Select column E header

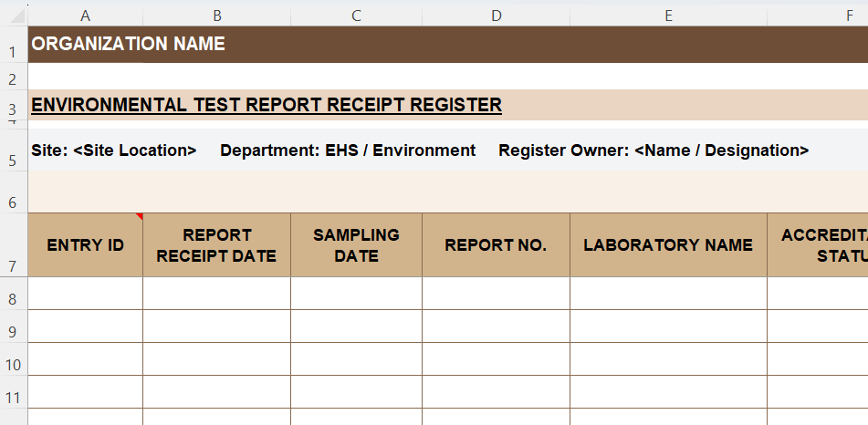click(x=668, y=16)
